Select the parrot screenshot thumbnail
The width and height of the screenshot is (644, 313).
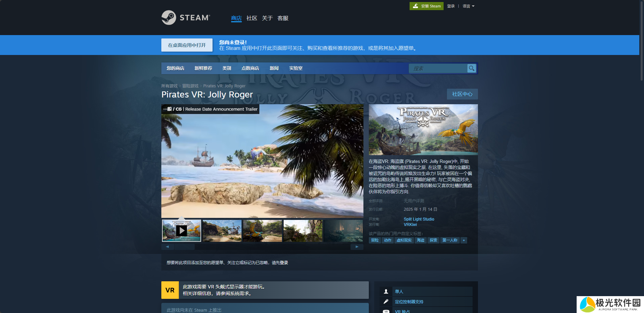click(262, 231)
